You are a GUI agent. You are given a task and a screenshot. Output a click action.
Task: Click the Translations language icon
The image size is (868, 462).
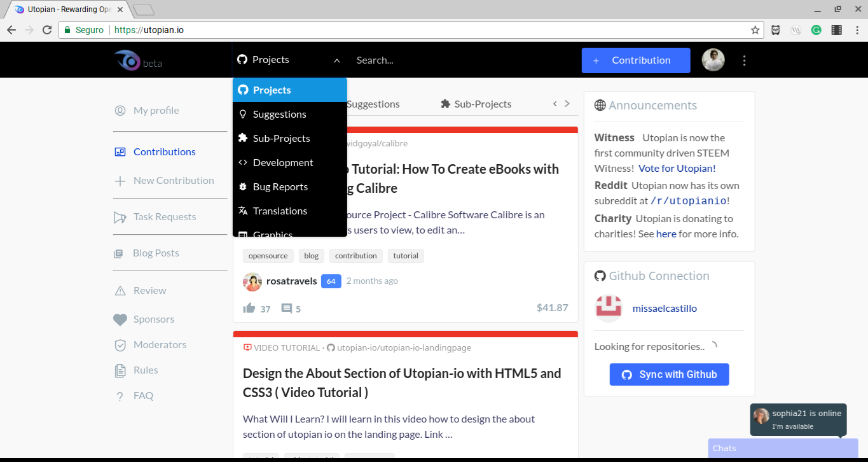(x=242, y=211)
